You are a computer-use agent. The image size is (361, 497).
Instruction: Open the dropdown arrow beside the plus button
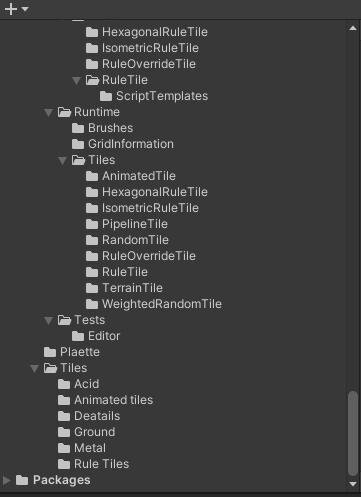coord(25,9)
